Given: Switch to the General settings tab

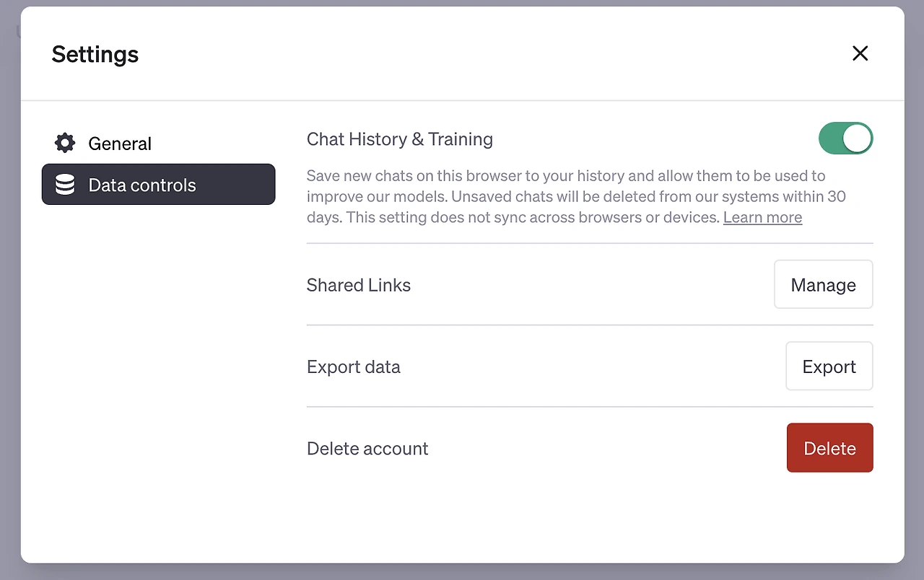Looking at the screenshot, I should tap(119, 144).
